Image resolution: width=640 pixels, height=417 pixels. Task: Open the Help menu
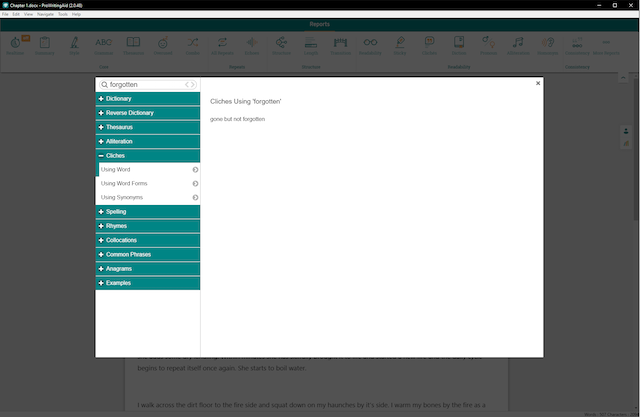point(76,14)
